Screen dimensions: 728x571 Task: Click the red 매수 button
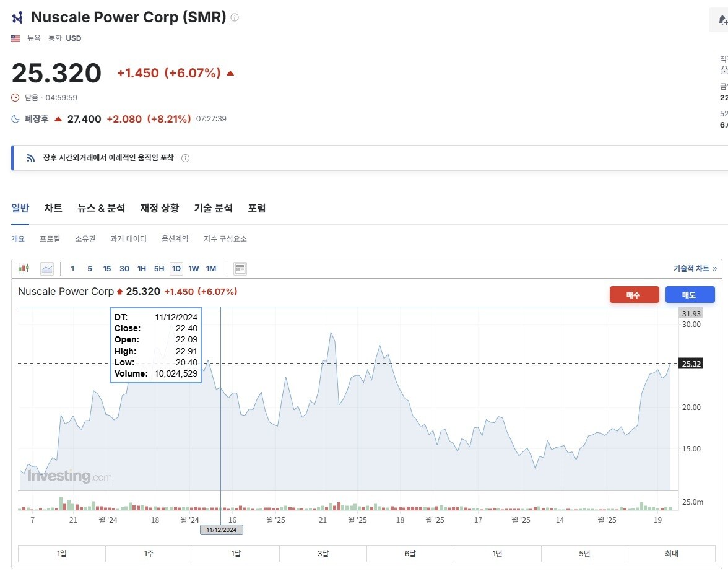(x=634, y=295)
